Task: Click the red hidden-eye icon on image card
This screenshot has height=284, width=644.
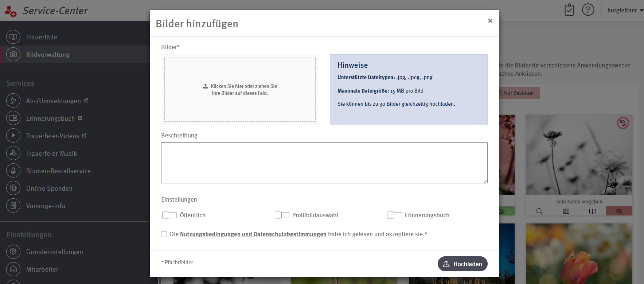Action: (x=619, y=211)
